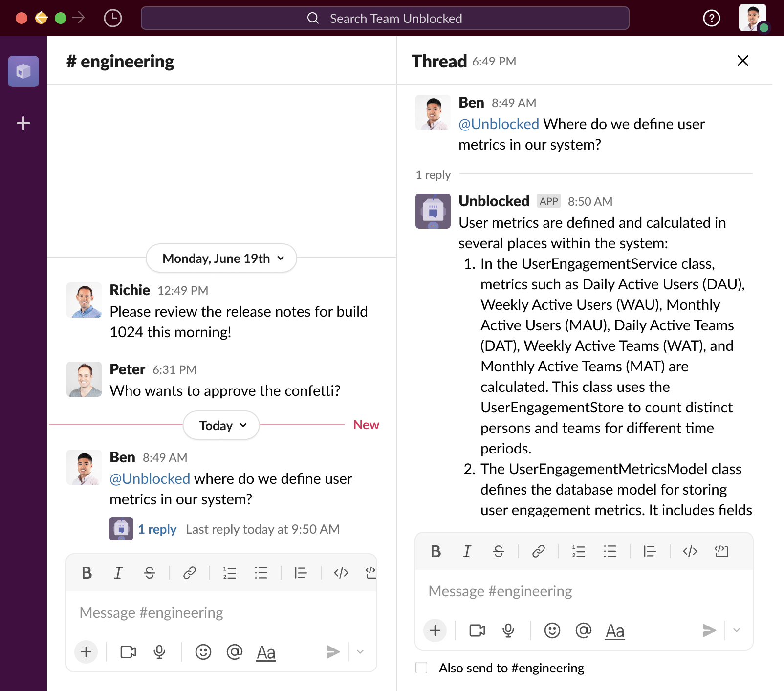The image size is (784, 691).
Task: Click the Search Team Unblocked field
Action: tap(385, 19)
